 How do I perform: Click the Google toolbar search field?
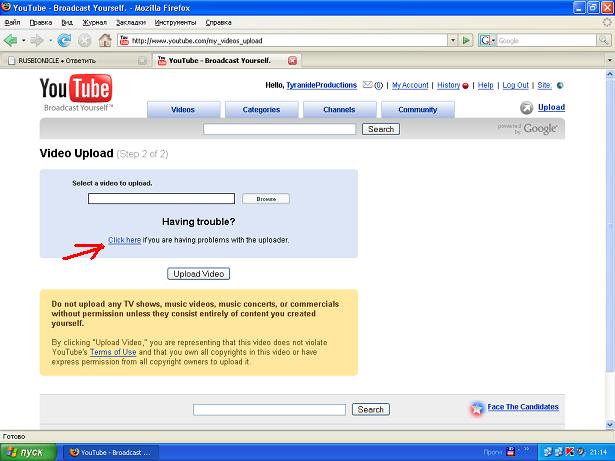(546, 40)
